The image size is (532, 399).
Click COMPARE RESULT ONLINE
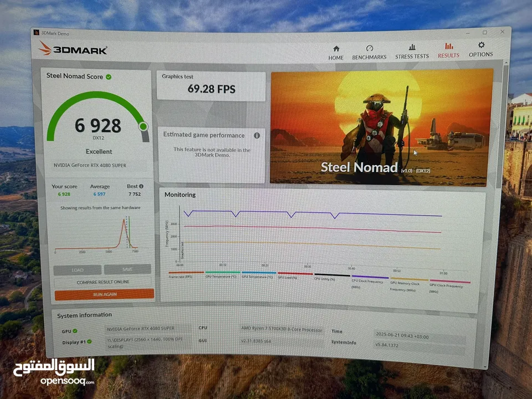point(103,282)
